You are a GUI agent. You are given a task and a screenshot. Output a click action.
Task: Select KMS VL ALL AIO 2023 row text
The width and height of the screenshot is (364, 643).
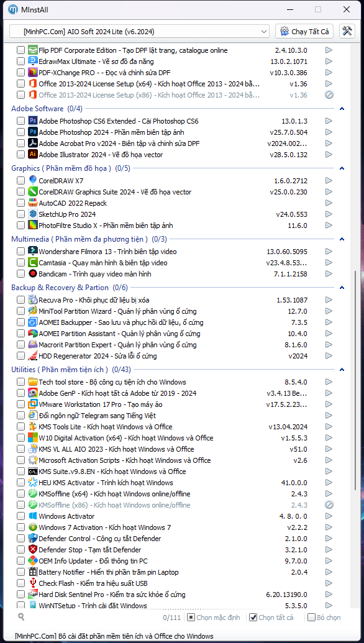[x=116, y=449]
